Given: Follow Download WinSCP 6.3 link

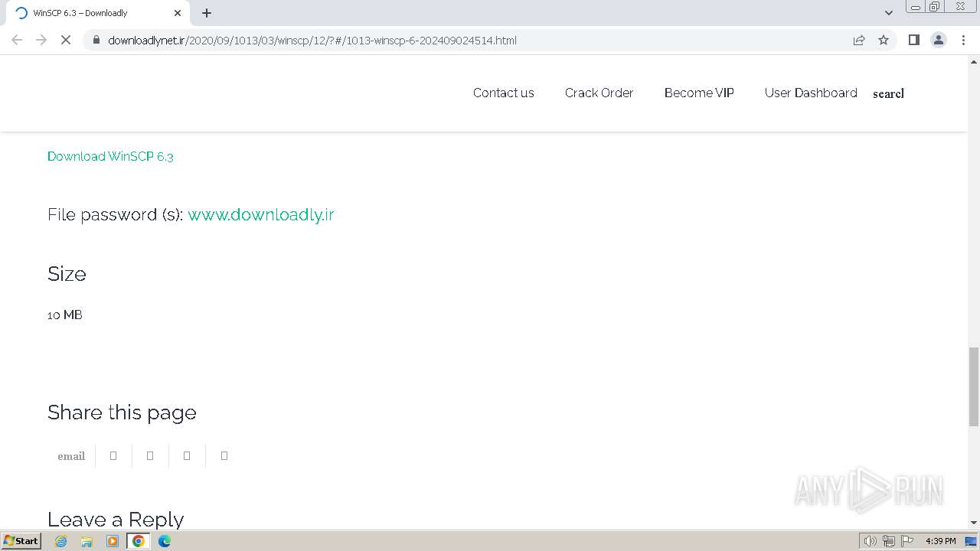Looking at the screenshot, I should pos(110,156).
